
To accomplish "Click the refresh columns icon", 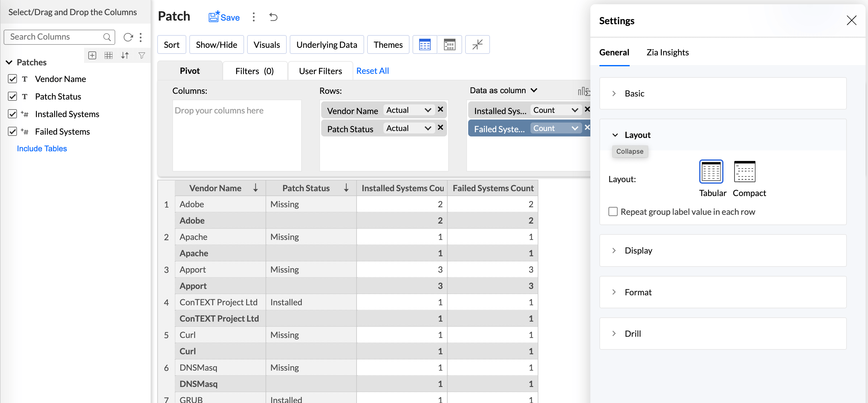I will 128,37.
